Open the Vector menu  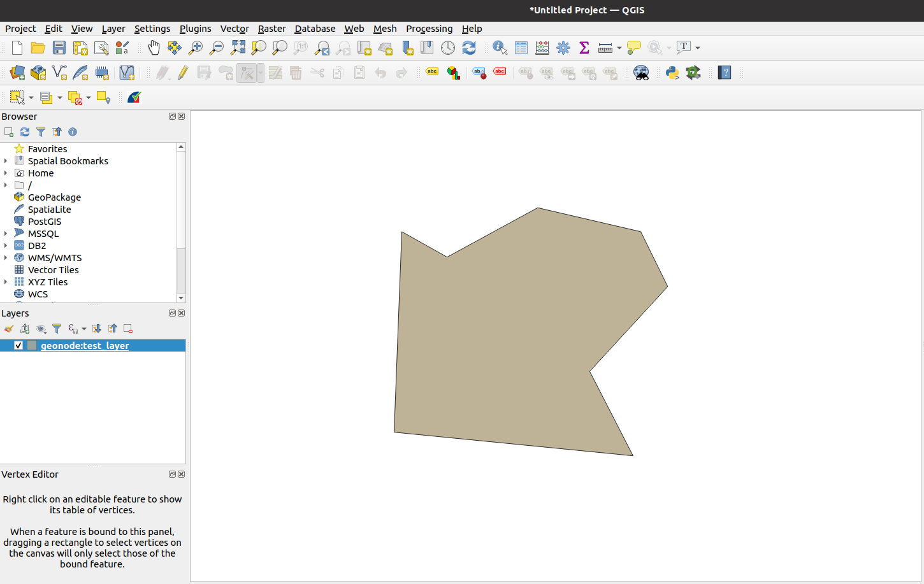[235, 29]
